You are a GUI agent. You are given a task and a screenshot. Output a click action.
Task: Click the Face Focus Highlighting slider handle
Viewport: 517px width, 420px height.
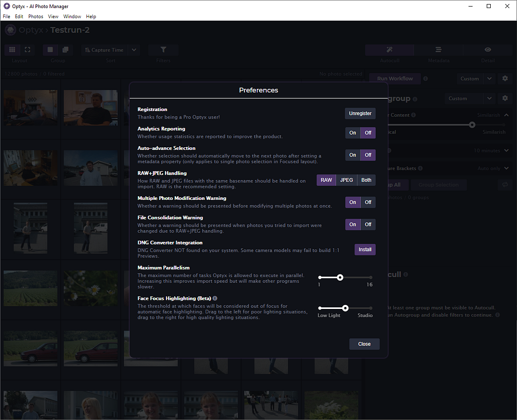pyautogui.click(x=345, y=308)
